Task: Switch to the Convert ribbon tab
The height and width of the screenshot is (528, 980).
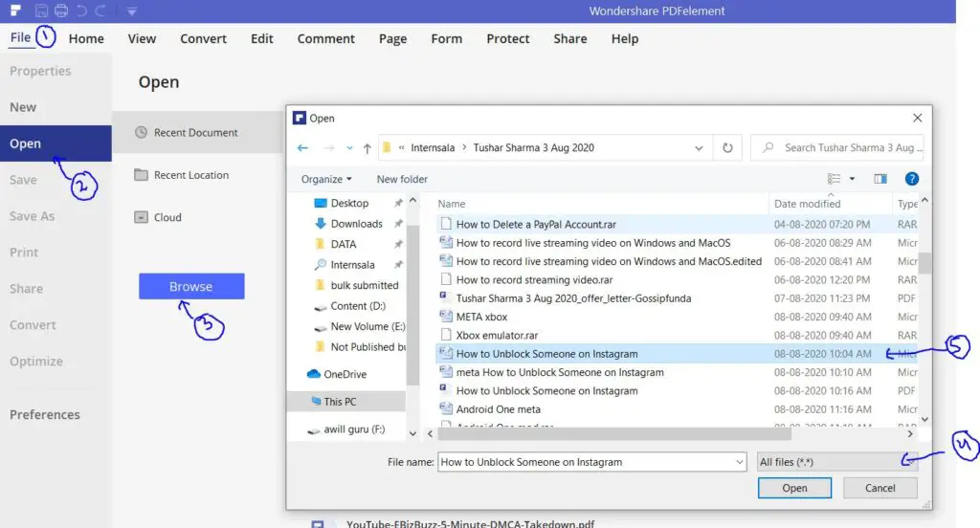Action: click(x=203, y=39)
